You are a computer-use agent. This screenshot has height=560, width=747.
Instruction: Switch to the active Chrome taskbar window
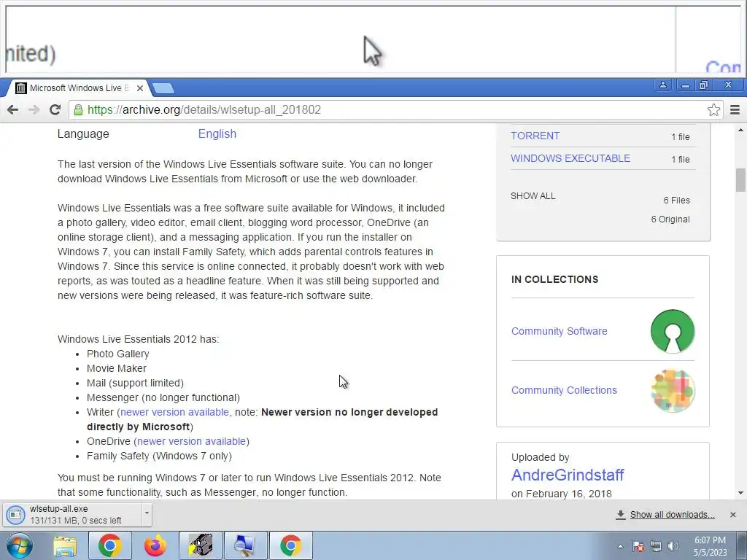[290, 545]
